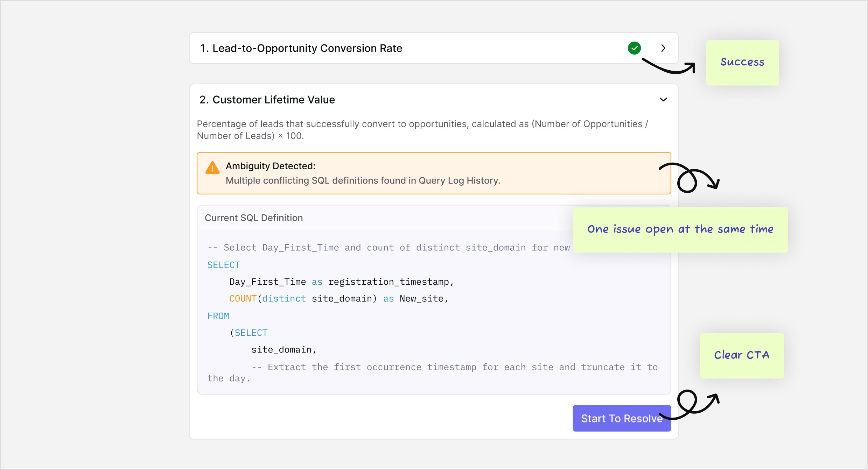Collapse Customer Lifetime Value with down chevron

[663, 100]
